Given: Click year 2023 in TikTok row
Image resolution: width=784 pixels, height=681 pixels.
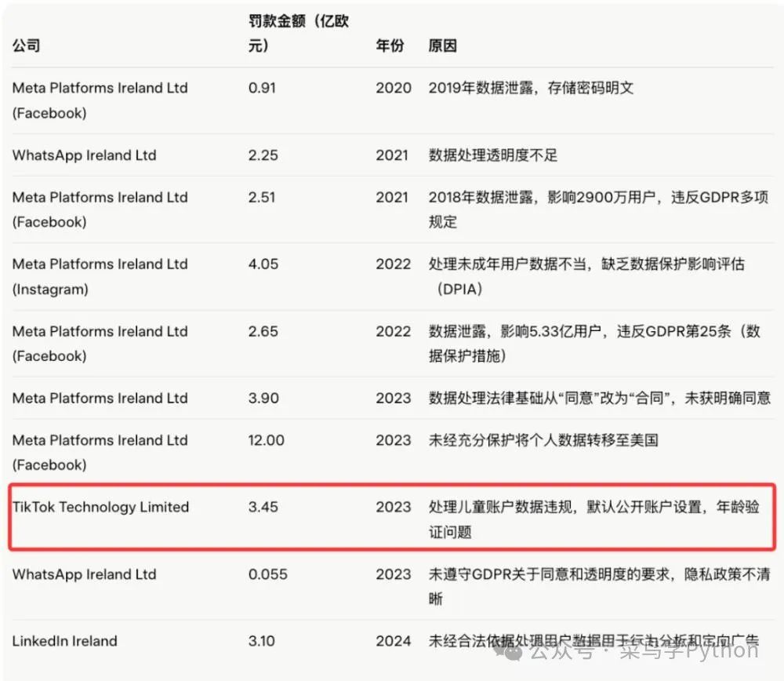Looking at the screenshot, I should click(394, 507).
